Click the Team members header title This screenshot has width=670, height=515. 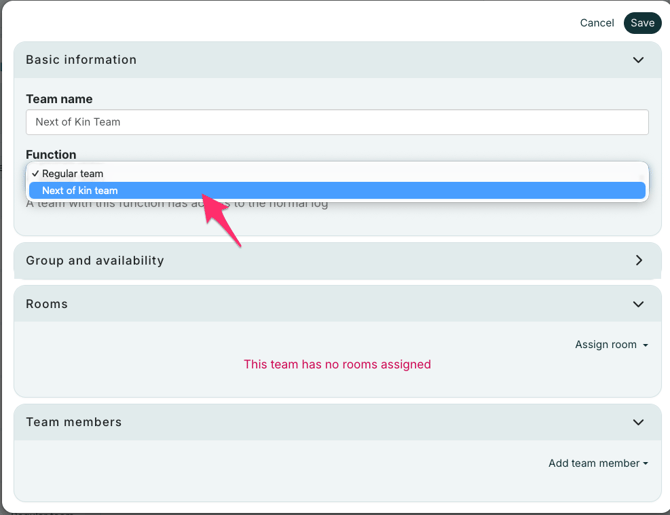point(74,422)
